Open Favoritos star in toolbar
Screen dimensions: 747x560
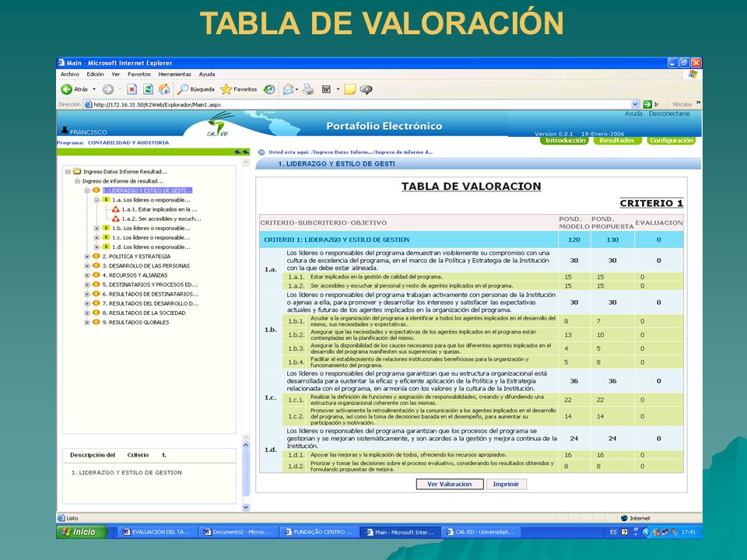click(x=239, y=89)
